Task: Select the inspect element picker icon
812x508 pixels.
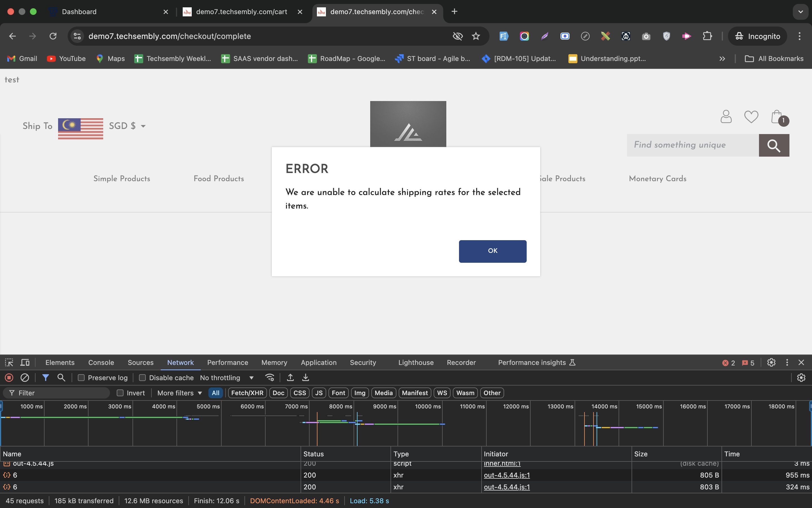Action: pos(9,363)
